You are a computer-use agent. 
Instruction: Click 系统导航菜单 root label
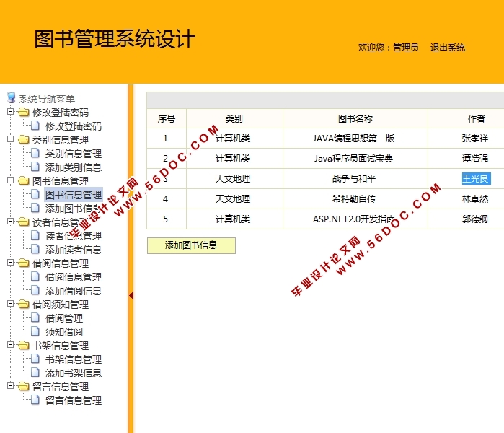point(47,98)
